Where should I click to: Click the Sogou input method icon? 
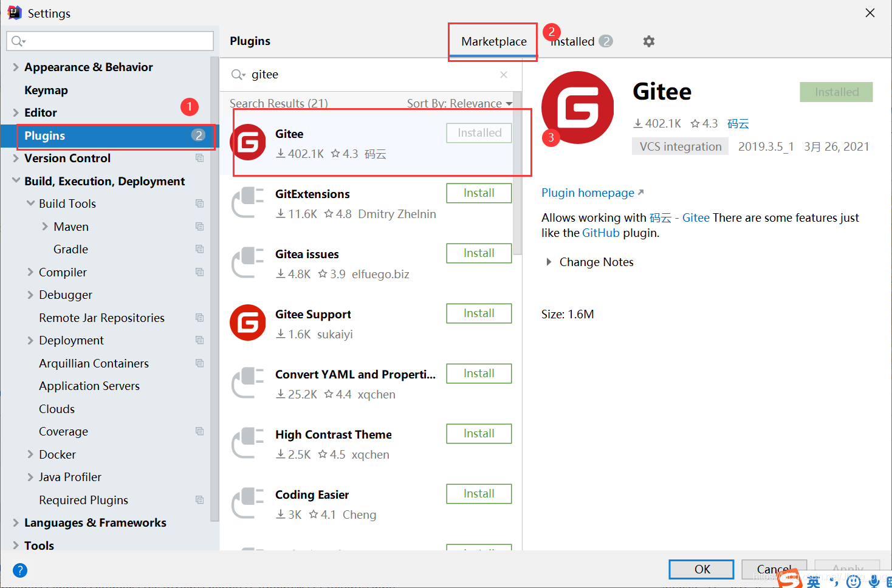(x=790, y=579)
